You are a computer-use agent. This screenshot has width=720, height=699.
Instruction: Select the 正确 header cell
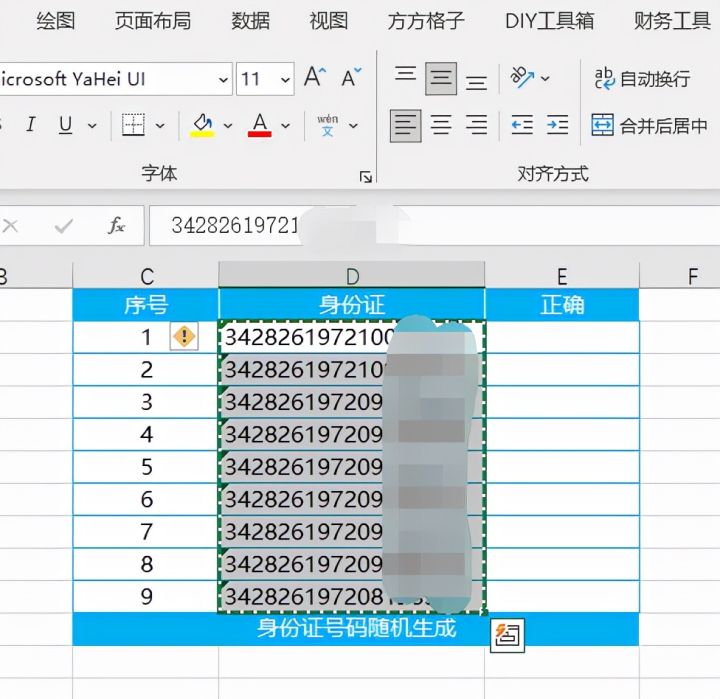pyautogui.click(x=562, y=304)
